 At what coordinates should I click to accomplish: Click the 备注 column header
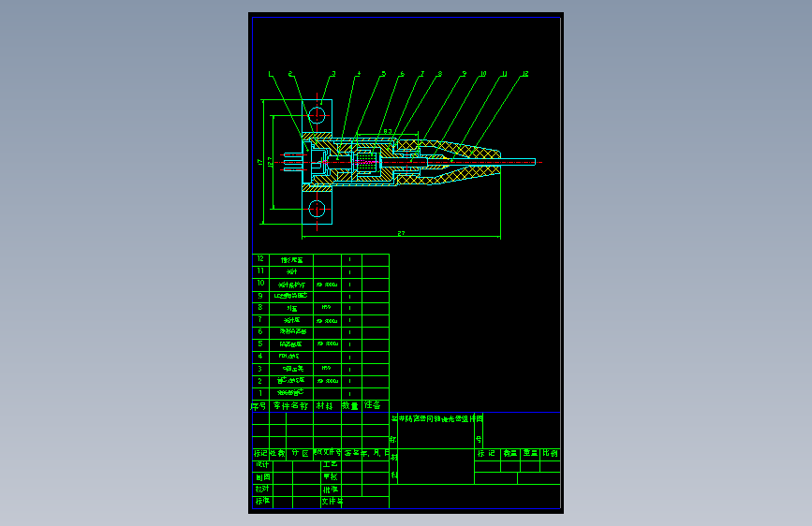coord(373,405)
